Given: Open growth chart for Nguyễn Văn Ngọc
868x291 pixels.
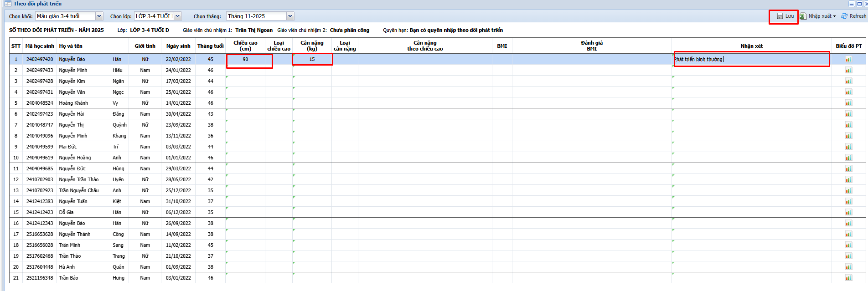Looking at the screenshot, I should point(848,92).
